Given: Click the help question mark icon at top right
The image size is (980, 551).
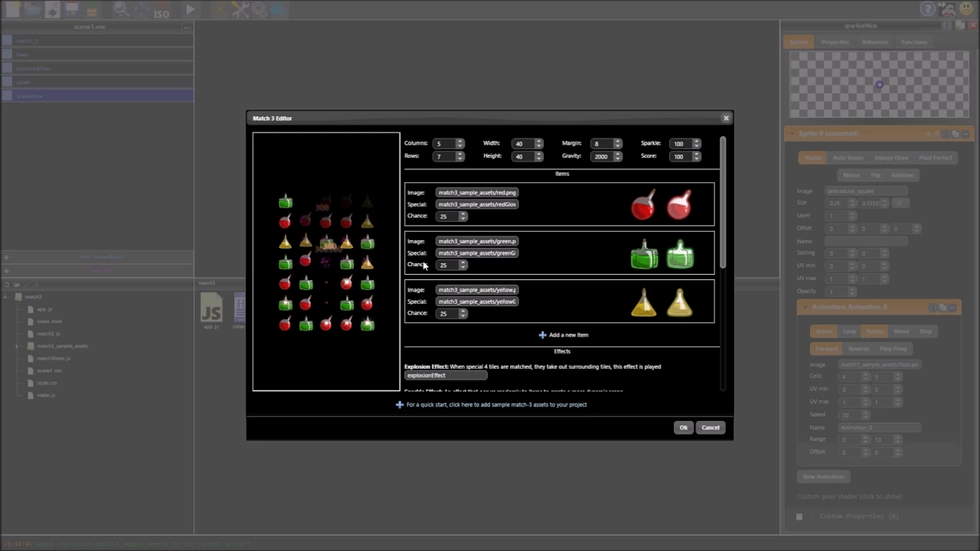Looking at the screenshot, I should (928, 9).
